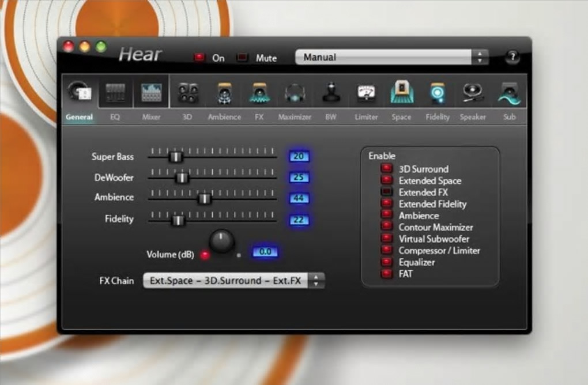588x385 pixels.
Task: Switch to the 3D tab label
Action: (x=187, y=117)
